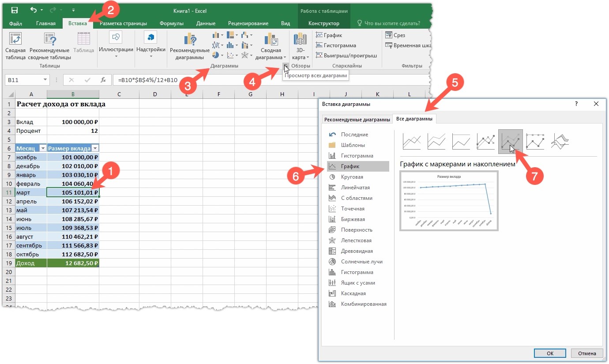Choose Лепестковая chart type
609x364 pixels.
tap(358, 240)
